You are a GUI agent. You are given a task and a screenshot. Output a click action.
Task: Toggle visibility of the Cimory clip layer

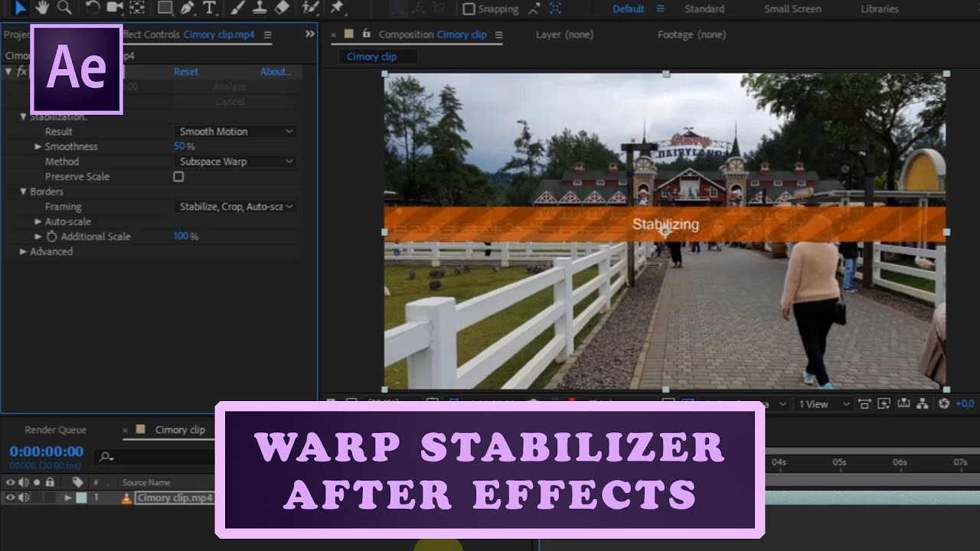click(x=11, y=497)
